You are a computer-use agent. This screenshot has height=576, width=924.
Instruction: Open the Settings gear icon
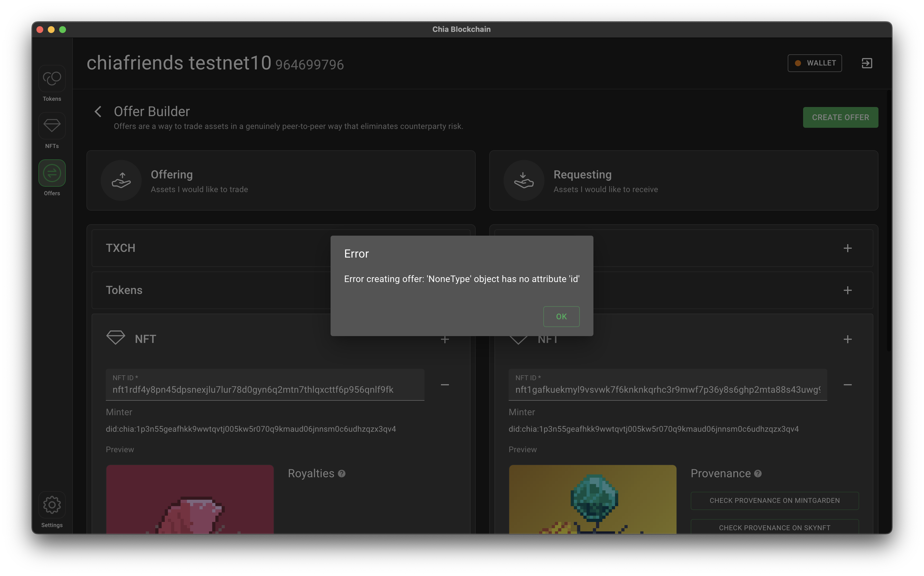point(52,505)
